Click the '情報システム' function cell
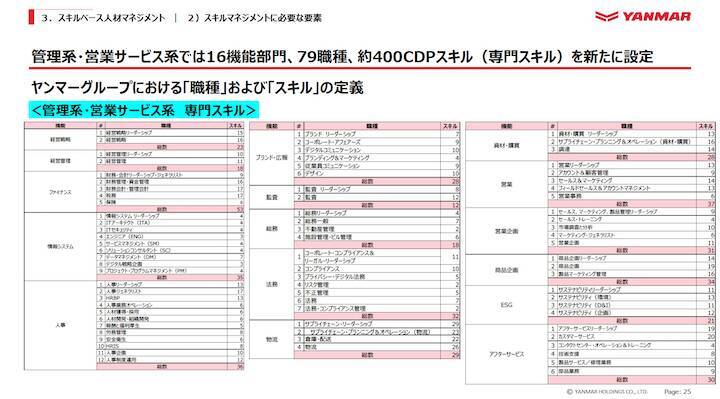The image size is (720, 399). click(x=60, y=247)
